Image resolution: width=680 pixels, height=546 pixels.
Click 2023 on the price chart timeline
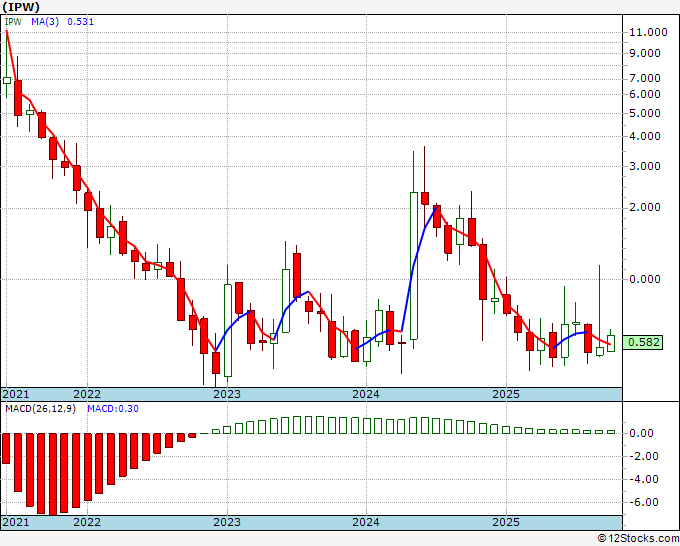pyautogui.click(x=227, y=394)
